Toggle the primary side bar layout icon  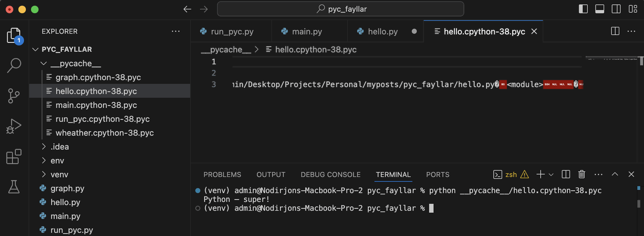[583, 9]
